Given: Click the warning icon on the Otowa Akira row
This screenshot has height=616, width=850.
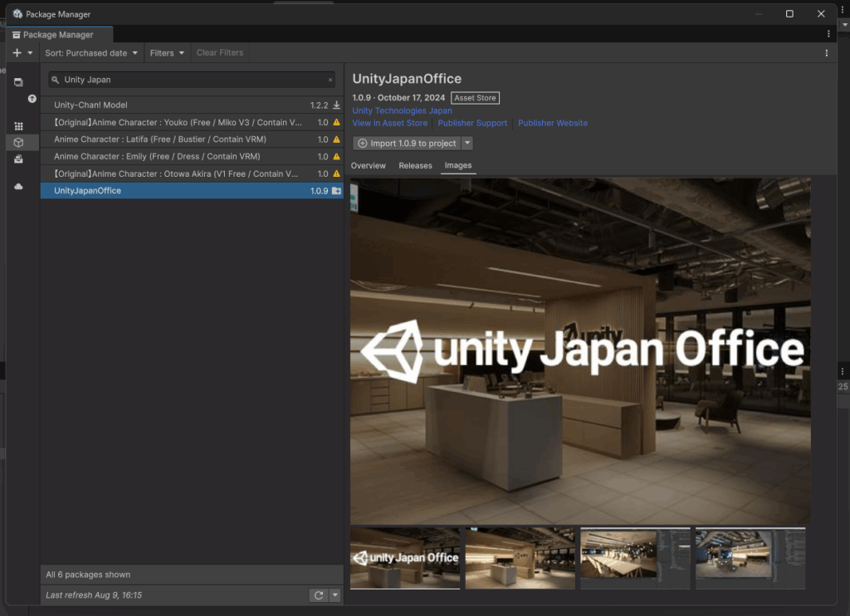Looking at the screenshot, I should (337, 174).
